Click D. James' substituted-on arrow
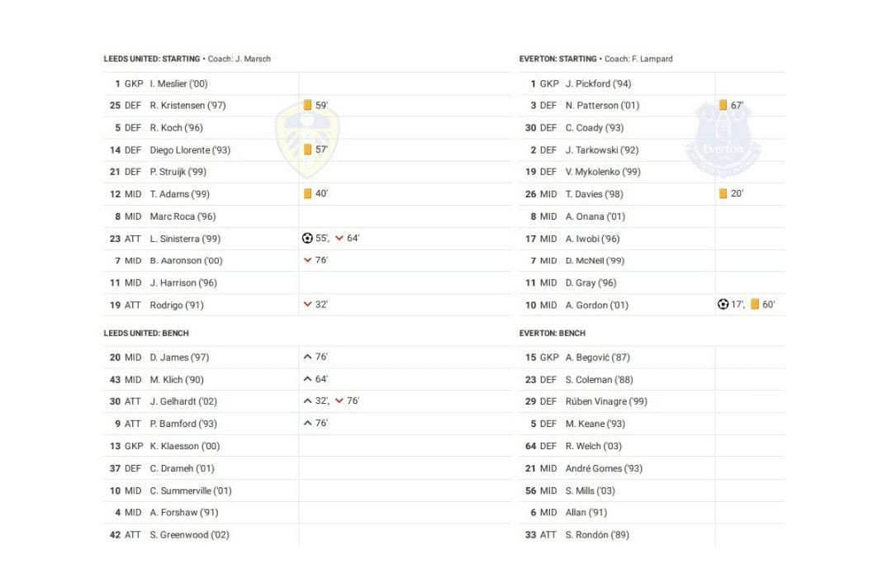 click(x=307, y=358)
